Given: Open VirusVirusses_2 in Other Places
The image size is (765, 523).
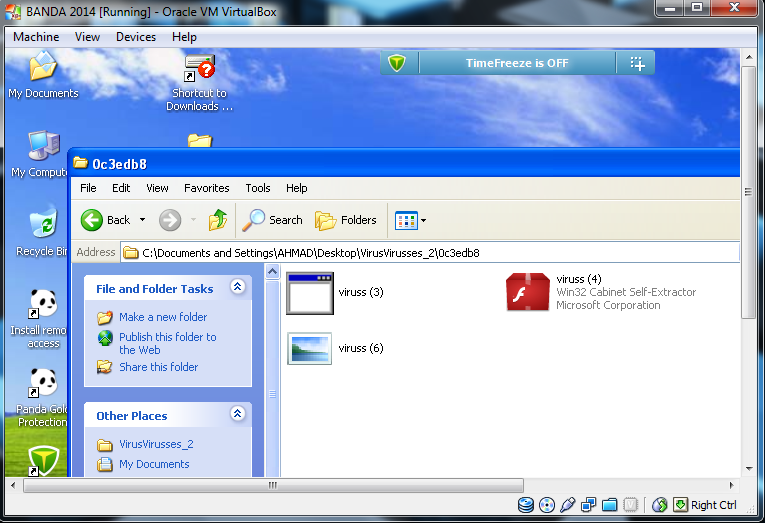Looking at the screenshot, I should click(x=156, y=444).
